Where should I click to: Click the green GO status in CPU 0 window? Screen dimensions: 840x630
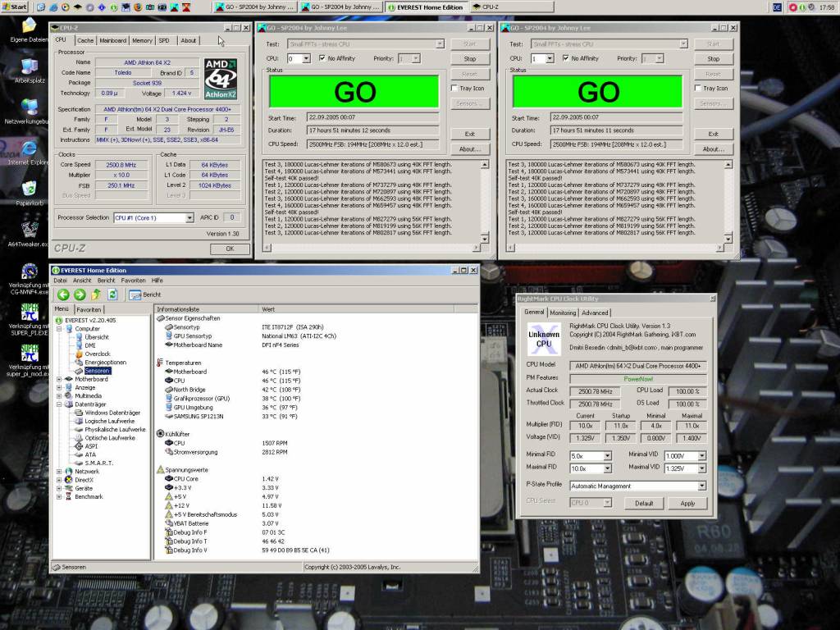[x=354, y=92]
